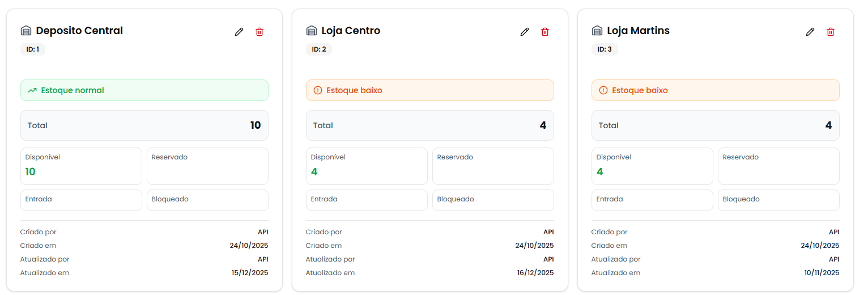This screenshot has height=295, width=868.
Task: Select Disponível box in Loja Centro
Action: click(x=367, y=166)
